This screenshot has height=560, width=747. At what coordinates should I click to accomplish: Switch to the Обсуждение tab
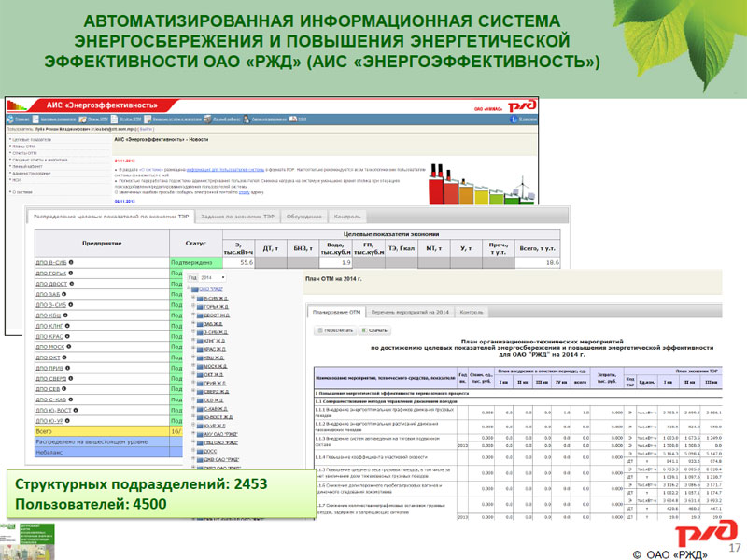(304, 217)
